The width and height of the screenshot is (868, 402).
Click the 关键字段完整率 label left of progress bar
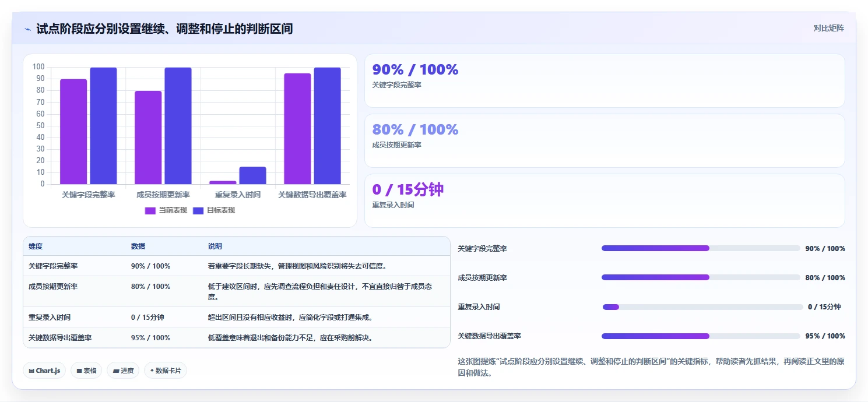pyautogui.click(x=483, y=249)
